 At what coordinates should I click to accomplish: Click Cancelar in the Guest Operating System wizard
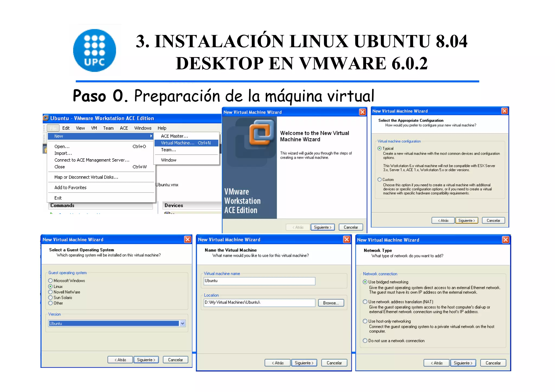(x=175, y=360)
